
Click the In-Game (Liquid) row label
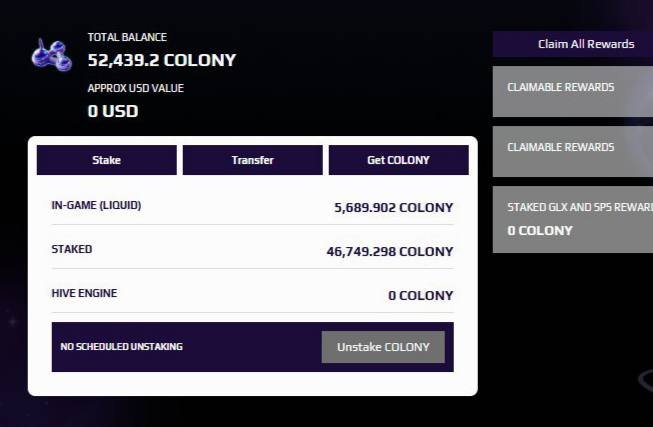tap(96, 205)
